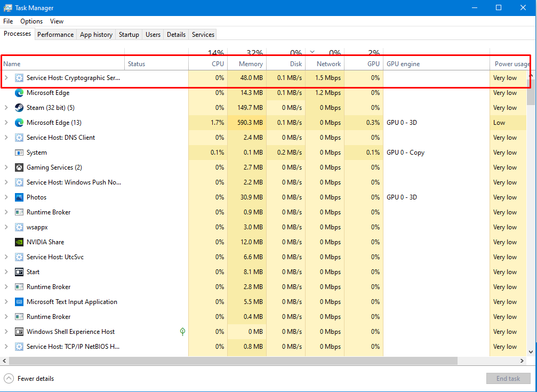
Task: Click the System process icon
Action: pos(19,153)
